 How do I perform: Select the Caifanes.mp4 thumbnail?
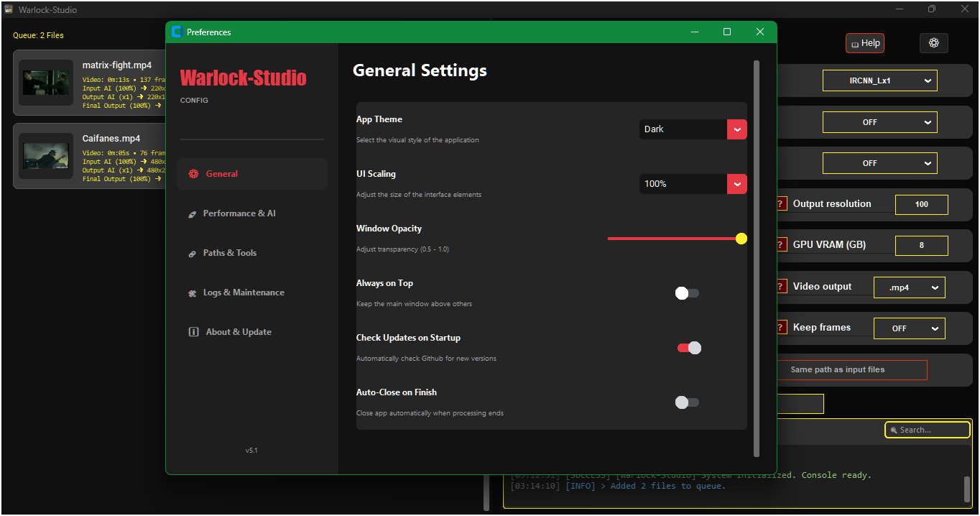[46, 156]
